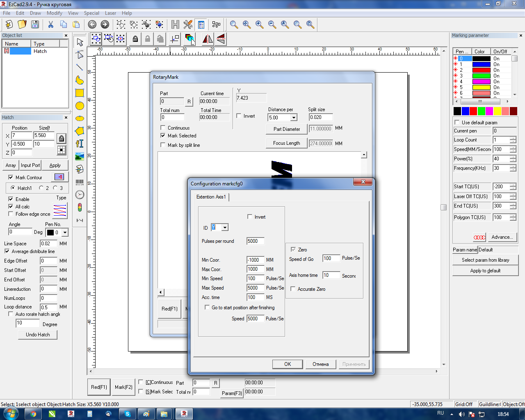
Task: Select the Rectangle drawing tool
Action: 80,93
